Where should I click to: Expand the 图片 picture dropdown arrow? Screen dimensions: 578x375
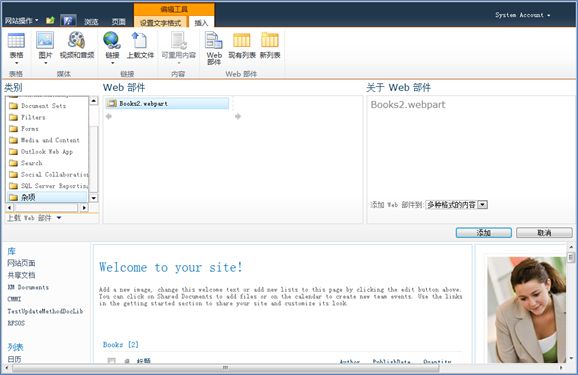click(45, 63)
